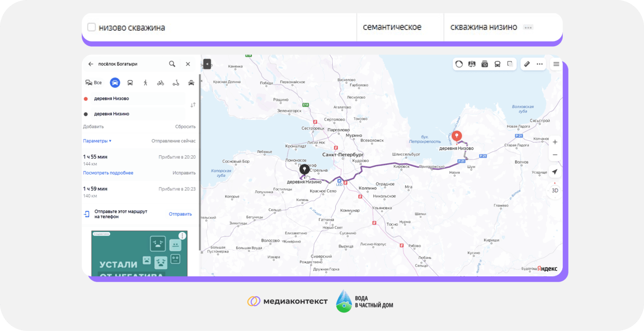The image size is (644, 331).
Task: Toggle the traffic layer on map
Action: click(459, 64)
